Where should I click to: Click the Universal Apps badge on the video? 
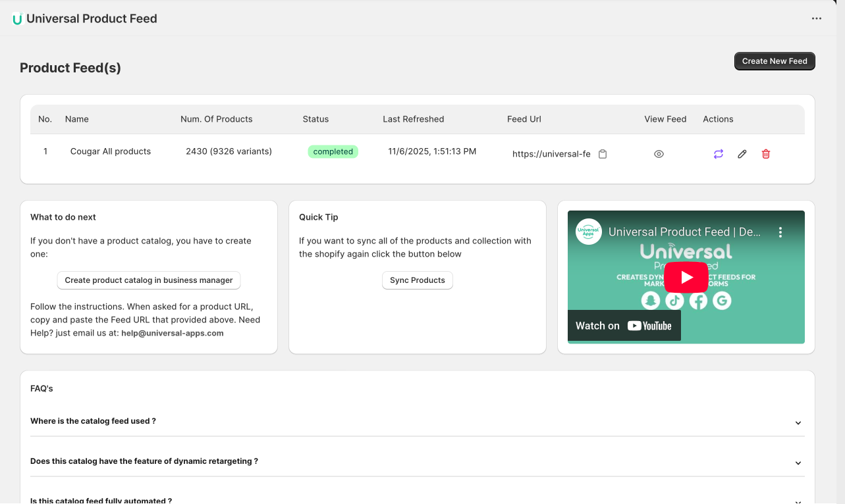tap(588, 232)
